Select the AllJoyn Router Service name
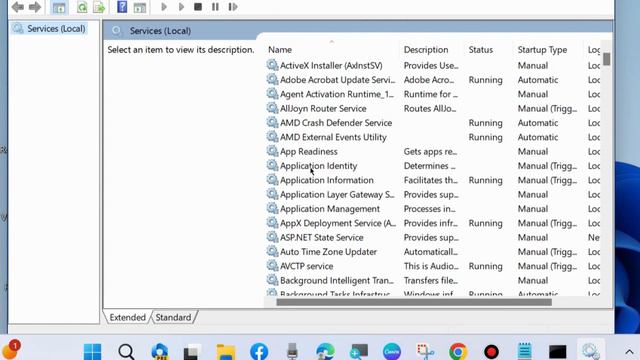Image resolution: width=640 pixels, height=360 pixels. coord(323,109)
